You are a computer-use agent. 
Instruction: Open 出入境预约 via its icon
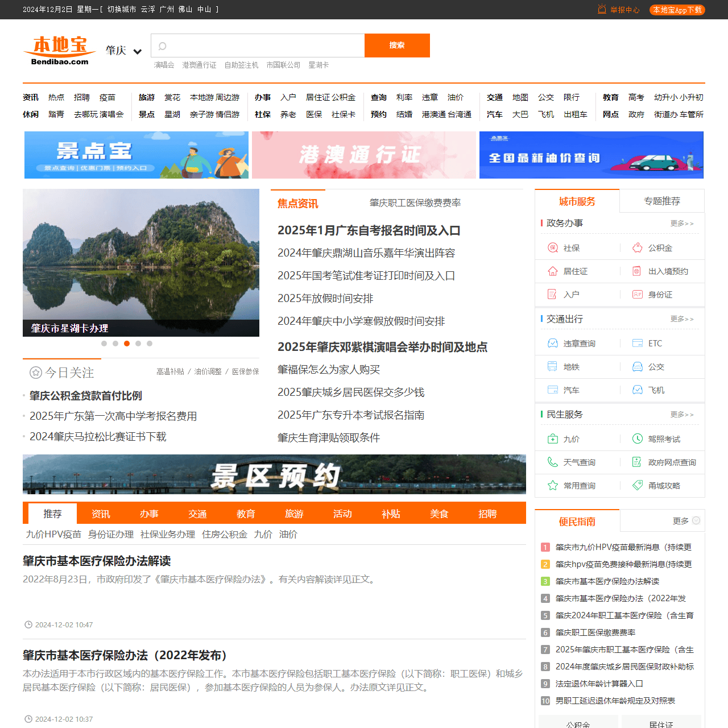click(636, 271)
